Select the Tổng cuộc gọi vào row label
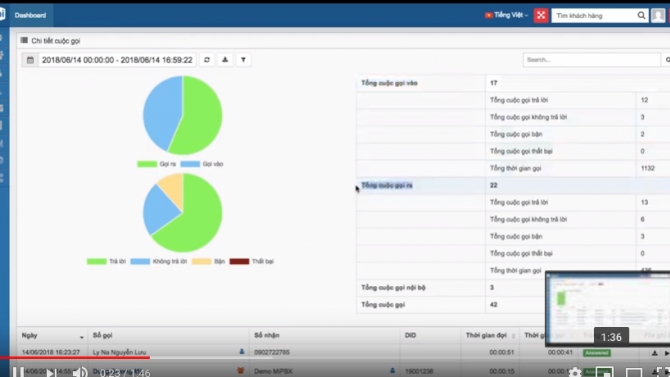Viewport: 670px width, 377px height. pyautogui.click(x=389, y=83)
